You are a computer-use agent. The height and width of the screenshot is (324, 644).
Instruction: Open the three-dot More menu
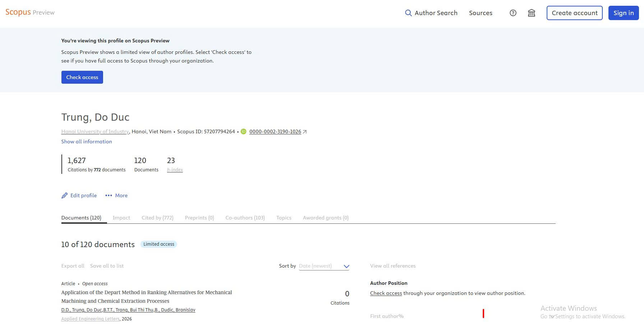point(116,195)
